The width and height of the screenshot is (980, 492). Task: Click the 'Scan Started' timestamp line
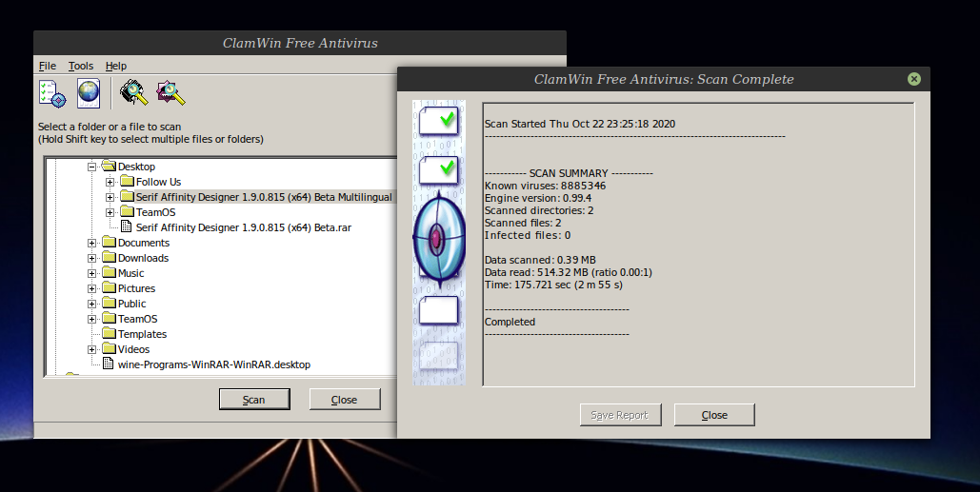(580, 124)
